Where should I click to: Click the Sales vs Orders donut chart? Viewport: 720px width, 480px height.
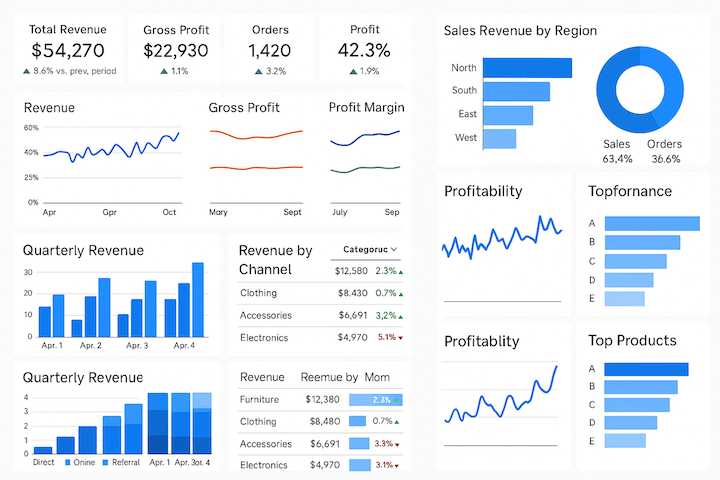pos(640,90)
